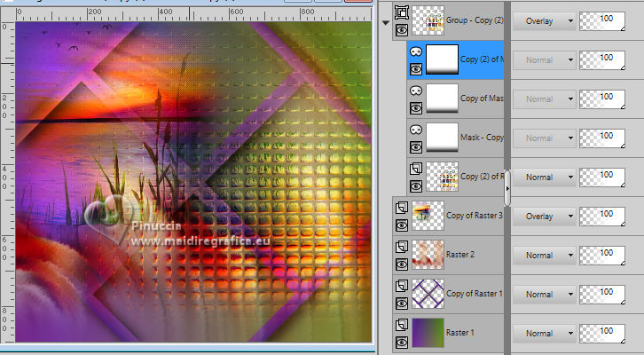Viewport: 644px width, 355px height.
Task: Select the Raster 1 layer name
Action: click(x=460, y=333)
